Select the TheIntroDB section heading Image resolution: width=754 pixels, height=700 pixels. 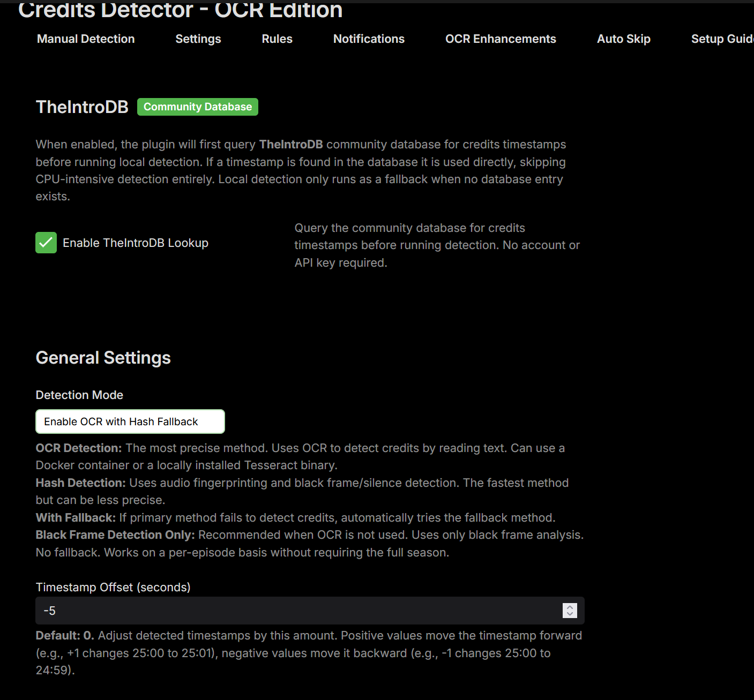[82, 107]
